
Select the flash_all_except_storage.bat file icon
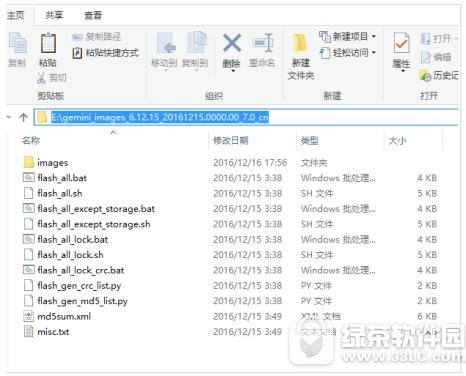[x=29, y=208]
